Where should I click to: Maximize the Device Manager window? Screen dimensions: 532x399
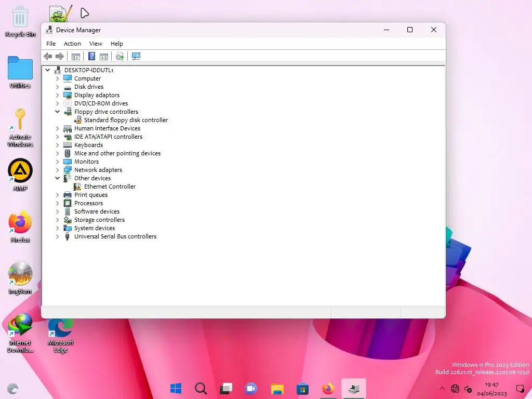[410, 30]
